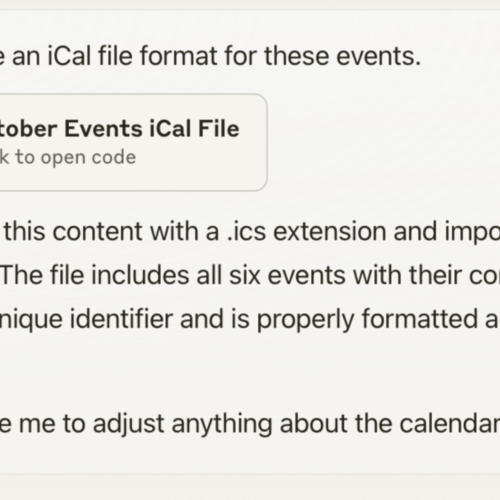Image resolution: width=500 pixels, height=500 pixels.
Task: Click the divider line below the message
Action: click(250, 474)
